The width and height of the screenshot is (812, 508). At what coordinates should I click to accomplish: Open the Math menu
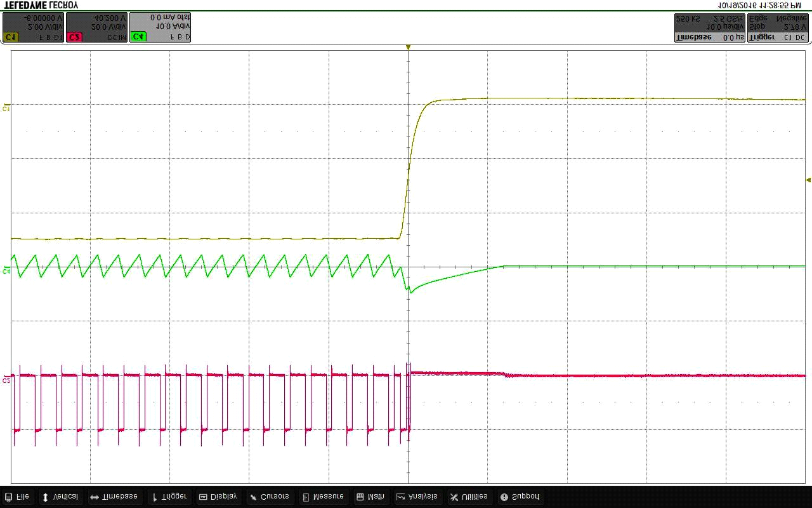370,497
